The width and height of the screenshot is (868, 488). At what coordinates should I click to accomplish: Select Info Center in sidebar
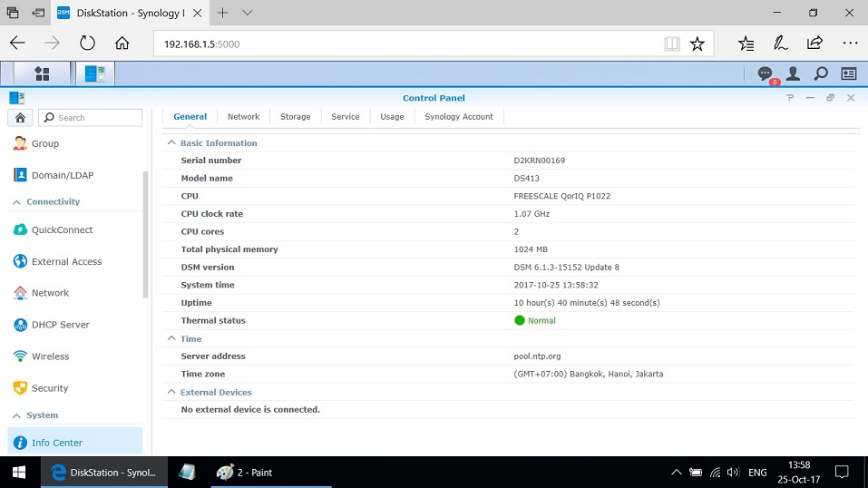point(74,442)
